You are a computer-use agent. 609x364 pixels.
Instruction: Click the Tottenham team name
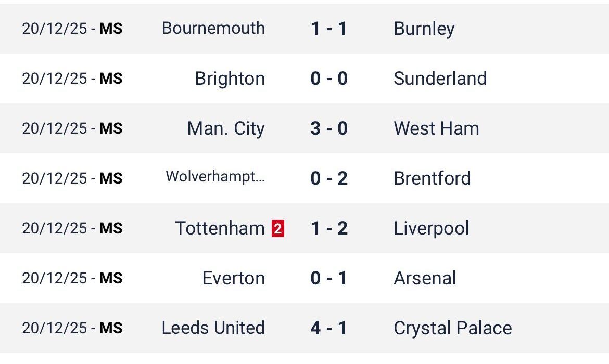pyautogui.click(x=220, y=228)
